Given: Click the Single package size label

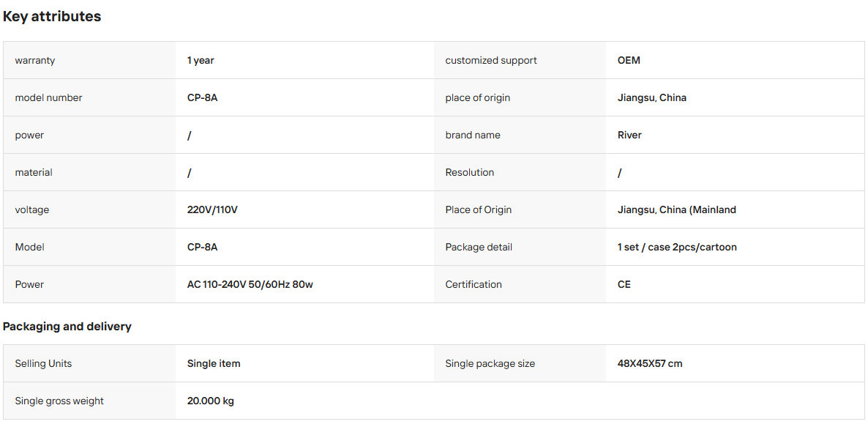Looking at the screenshot, I should point(490,364).
